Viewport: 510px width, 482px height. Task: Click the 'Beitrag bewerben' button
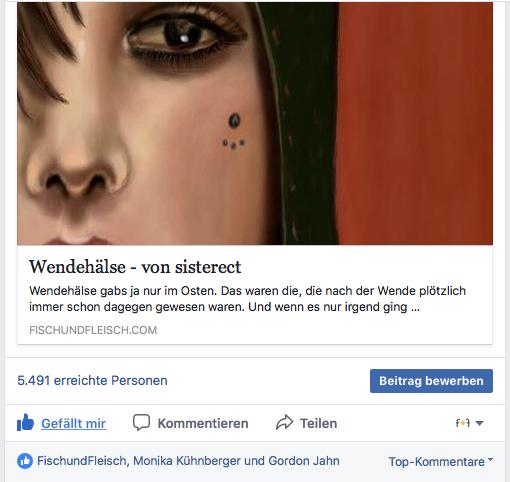431,381
